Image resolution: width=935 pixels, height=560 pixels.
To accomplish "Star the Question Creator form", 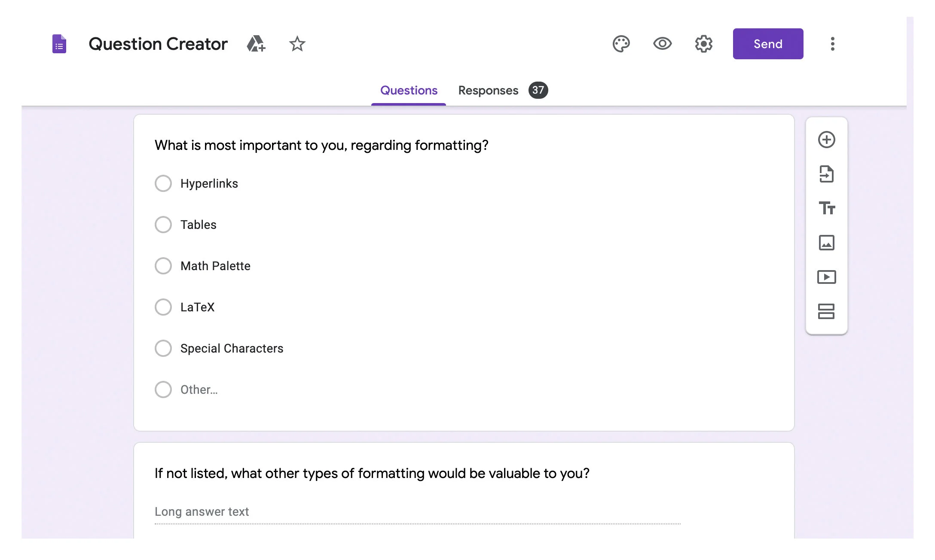I will pyautogui.click(x=297, y=44).
